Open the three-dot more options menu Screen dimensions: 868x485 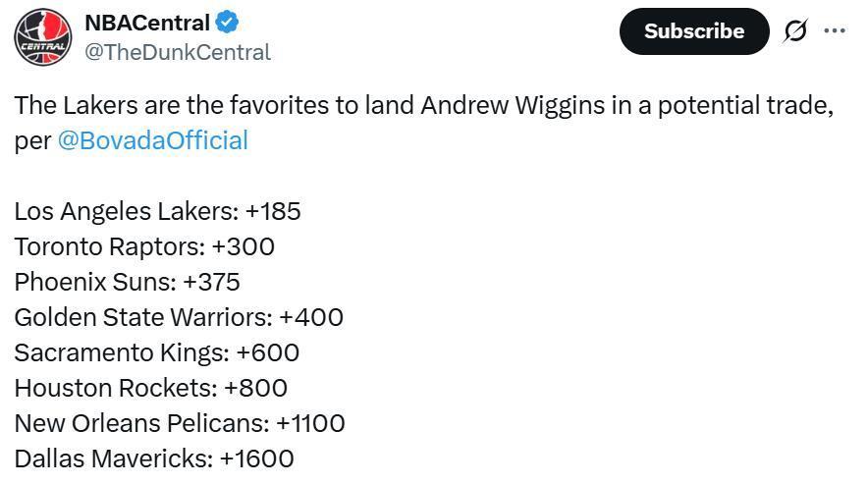(835, 31)
